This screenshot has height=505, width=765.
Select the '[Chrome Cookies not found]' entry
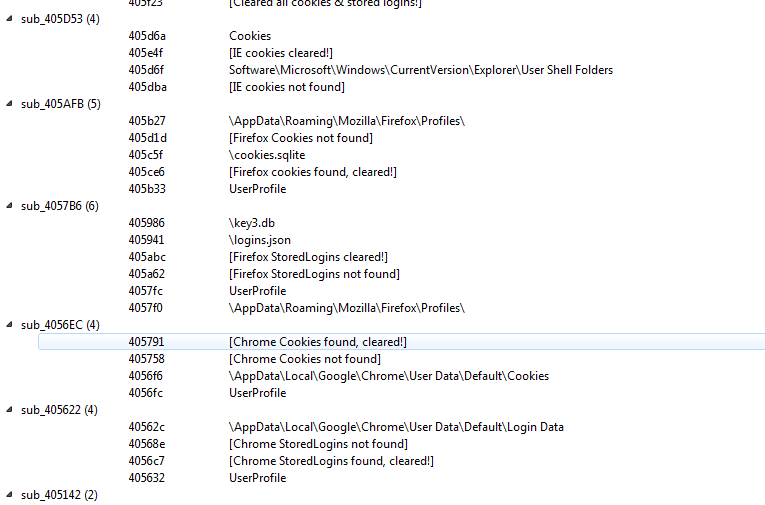click(x=304, y=359)
